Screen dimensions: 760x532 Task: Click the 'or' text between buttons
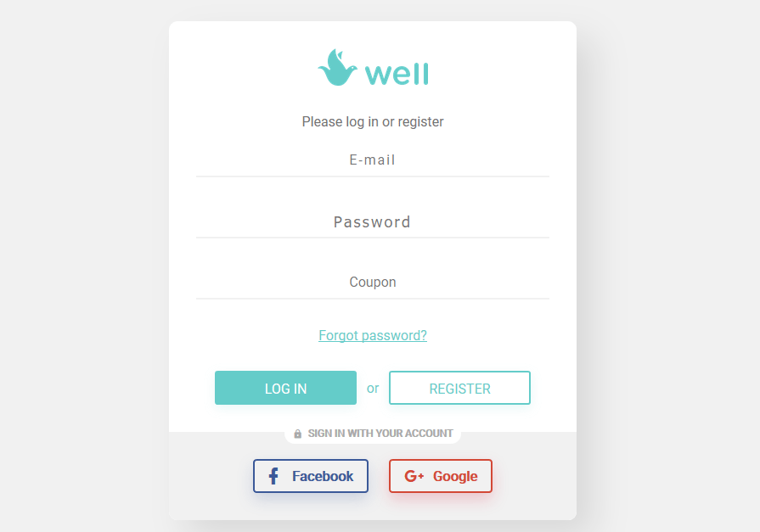pyautogui.click(x=373, y=388)
